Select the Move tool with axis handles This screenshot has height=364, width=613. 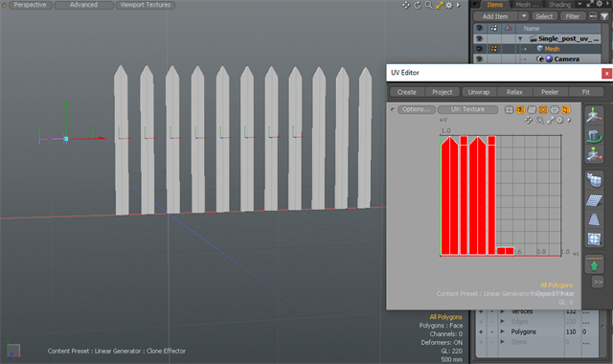coord(594,154)
